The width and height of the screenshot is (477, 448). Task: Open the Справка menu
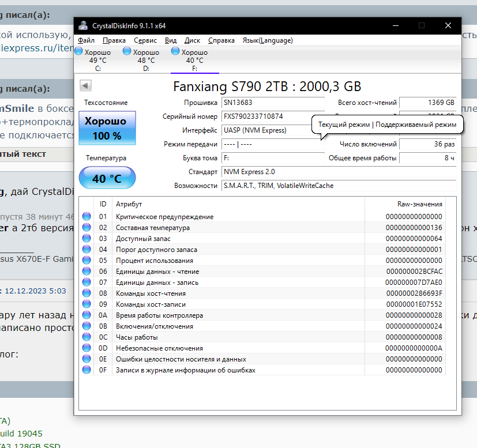click(x=221, y=40)
